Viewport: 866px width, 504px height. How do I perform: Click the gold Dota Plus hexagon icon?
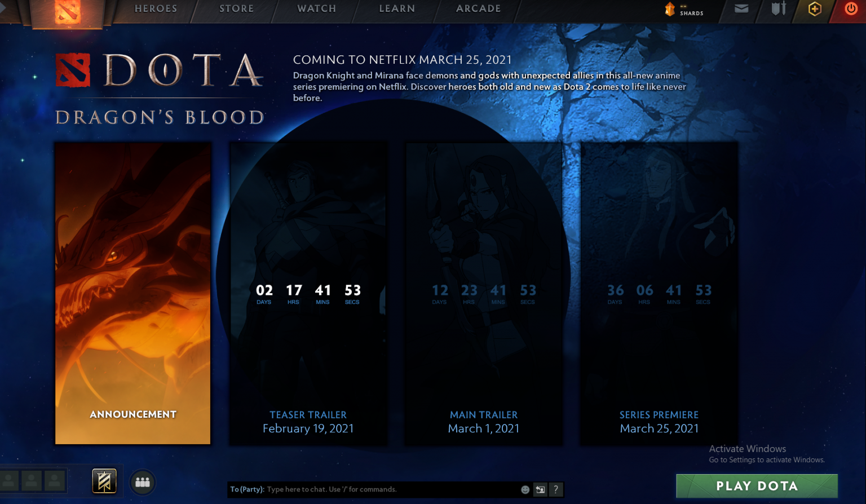[815, 8]
